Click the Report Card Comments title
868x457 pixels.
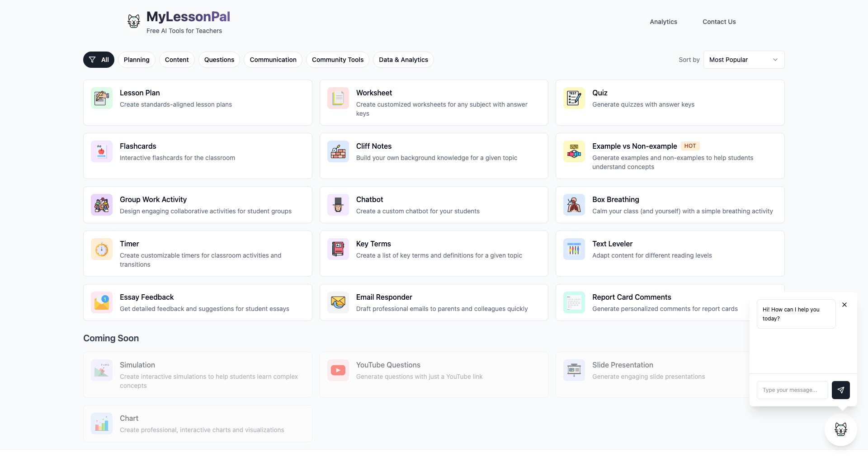(x=632, y=297)
